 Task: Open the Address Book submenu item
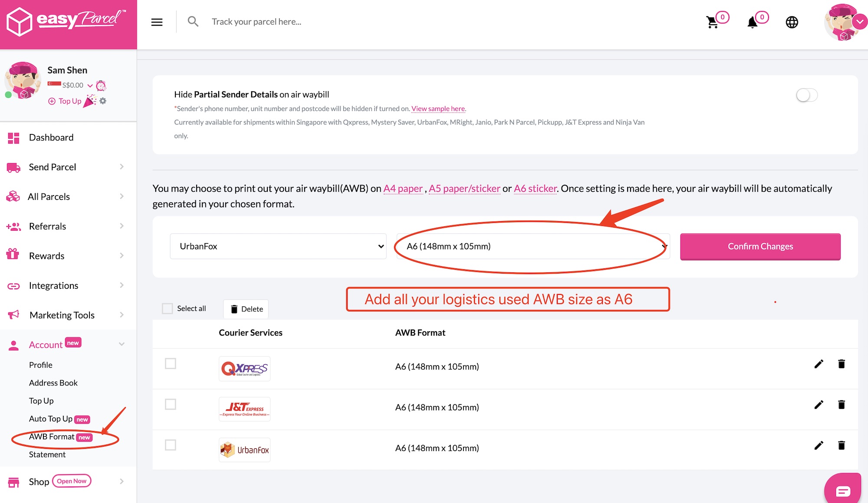[53, 383]
